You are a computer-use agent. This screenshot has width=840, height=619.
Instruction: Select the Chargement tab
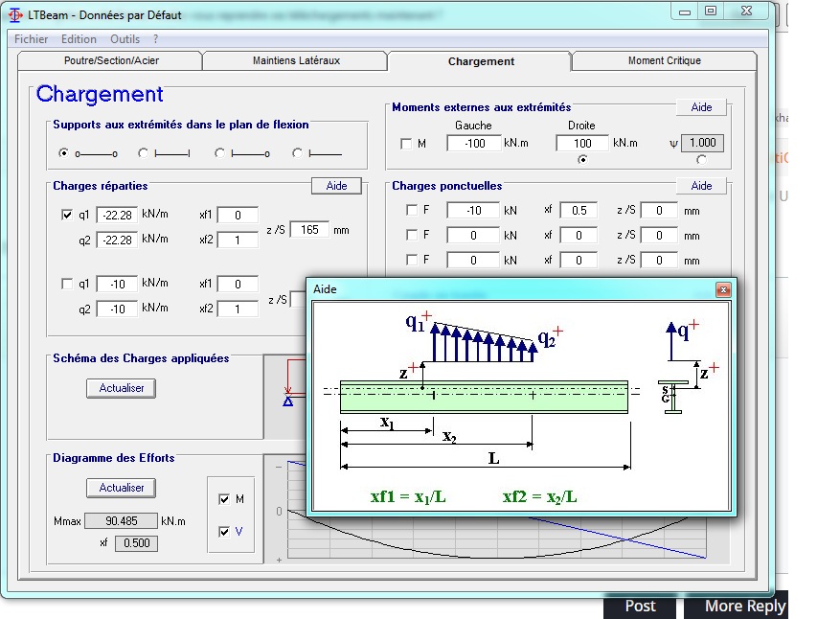[x=481, y=61]
